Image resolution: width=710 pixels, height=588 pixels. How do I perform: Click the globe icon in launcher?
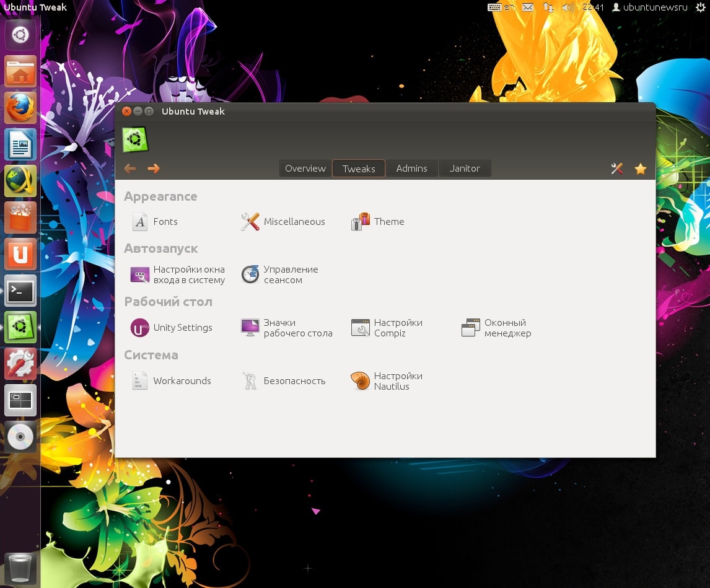(x=20, y=181)
